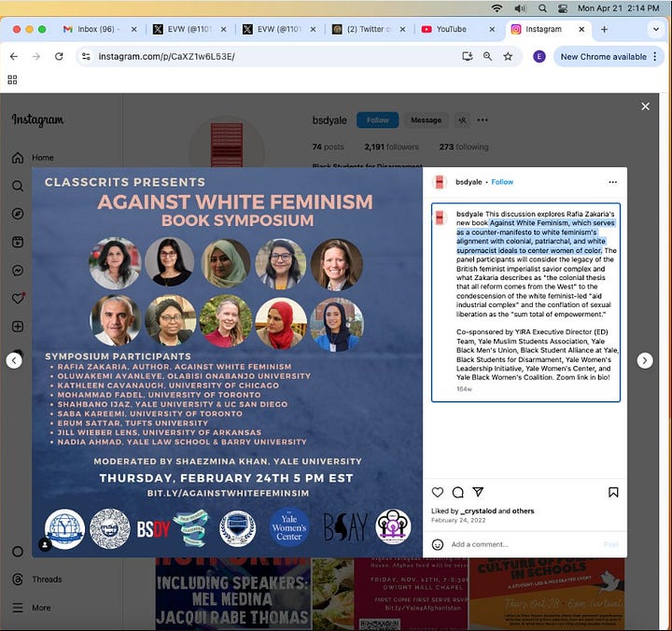Open bsdyale username in post header
Image resolution: width=672 pixels, height=631 pixels.
tap(469, 182)
